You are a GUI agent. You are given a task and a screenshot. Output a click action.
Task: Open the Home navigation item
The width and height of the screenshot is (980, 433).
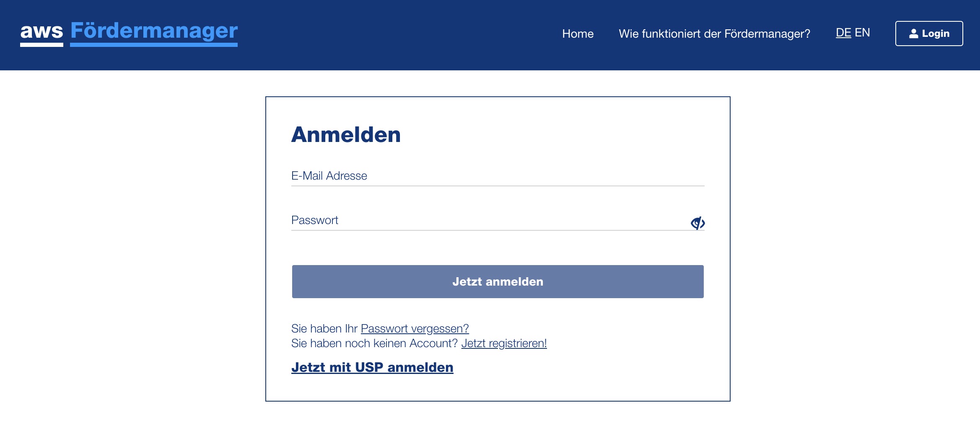[x=578, y=34]
